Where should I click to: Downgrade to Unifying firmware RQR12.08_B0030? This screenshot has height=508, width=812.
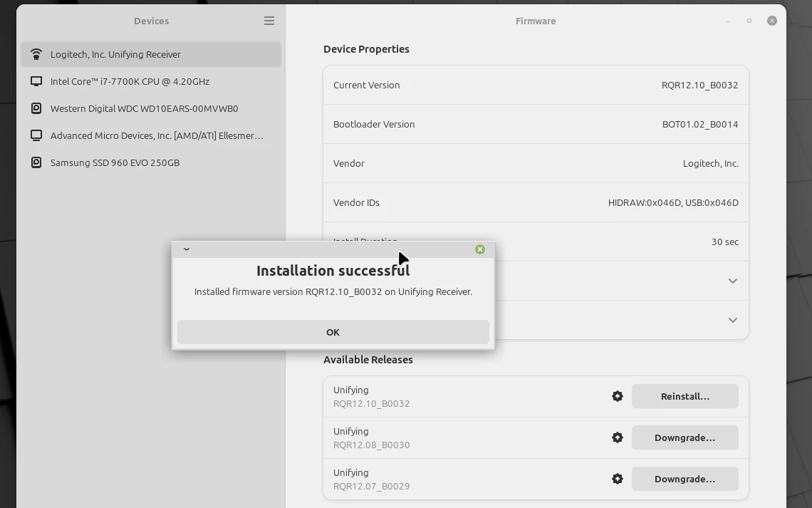coord(685,437)
